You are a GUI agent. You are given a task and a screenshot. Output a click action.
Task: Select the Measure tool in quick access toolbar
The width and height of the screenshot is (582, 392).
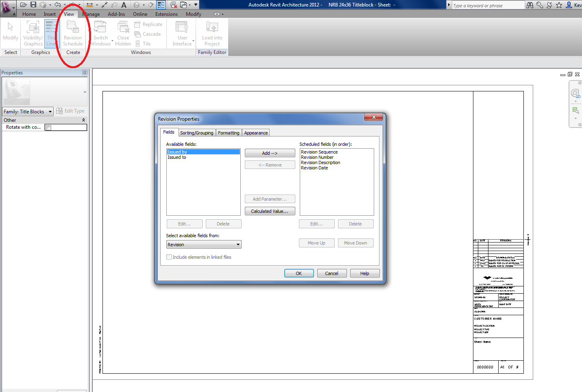coord(89,5)
